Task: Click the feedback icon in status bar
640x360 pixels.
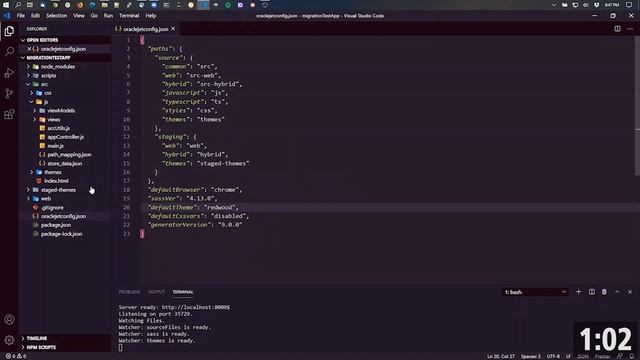Action: 620,356
